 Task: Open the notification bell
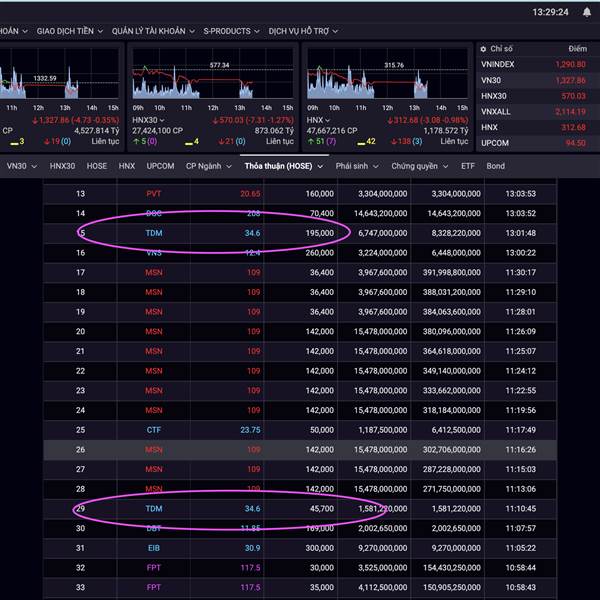tap(587, 12)
